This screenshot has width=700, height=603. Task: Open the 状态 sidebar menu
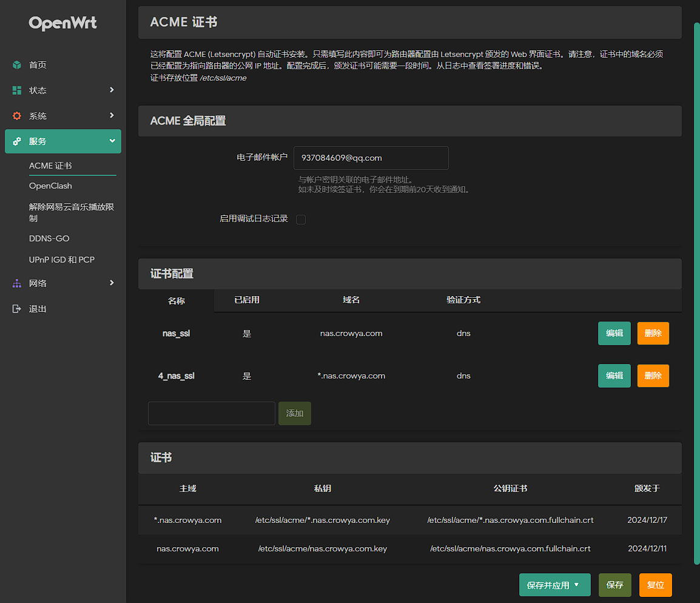click(x=63, y=90)
